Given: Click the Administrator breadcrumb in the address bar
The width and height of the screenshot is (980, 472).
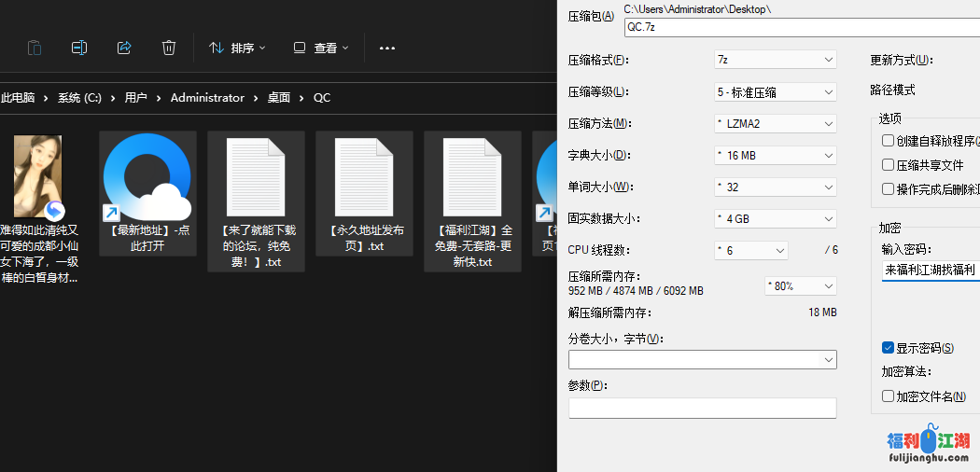Looking at the screenshot, I should 207,98.
